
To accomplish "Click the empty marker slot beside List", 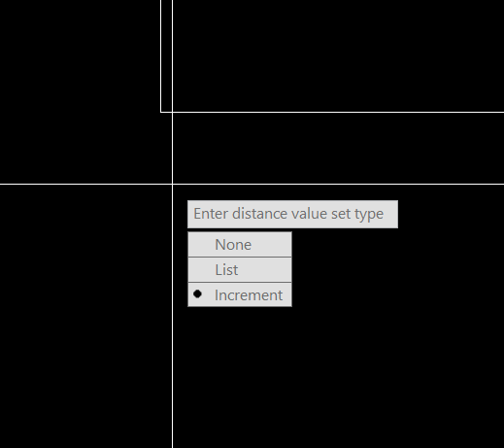I will click(197, 270).
